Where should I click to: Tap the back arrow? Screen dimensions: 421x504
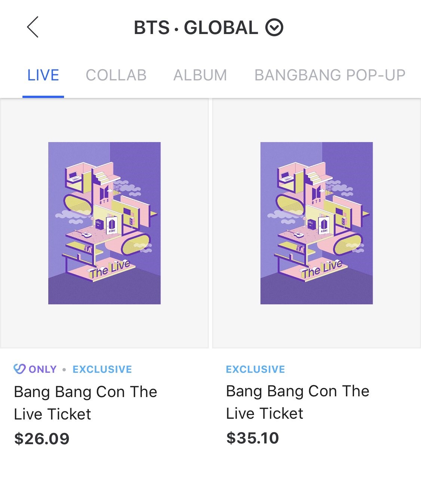pos(33,27)
